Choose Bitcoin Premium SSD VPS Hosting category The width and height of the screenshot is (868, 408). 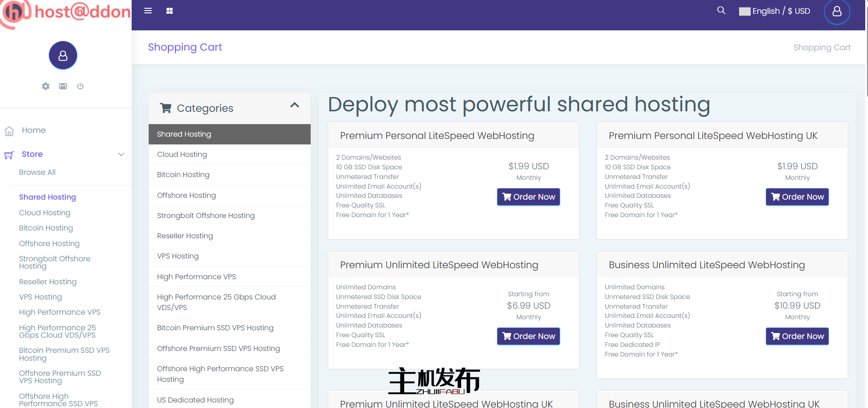coord(230,328)
